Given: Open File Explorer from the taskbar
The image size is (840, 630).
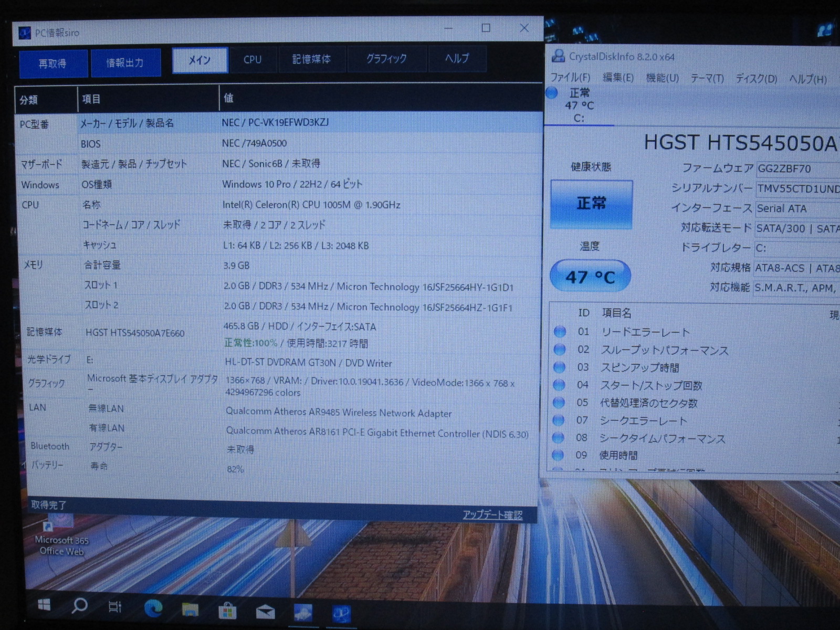Looking at the screenshot, I should 190,609.
